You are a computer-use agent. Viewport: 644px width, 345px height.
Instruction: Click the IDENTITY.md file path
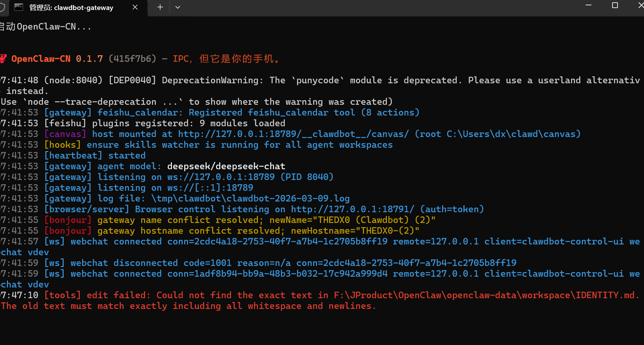pyautogui.click(x=484, y=295)
